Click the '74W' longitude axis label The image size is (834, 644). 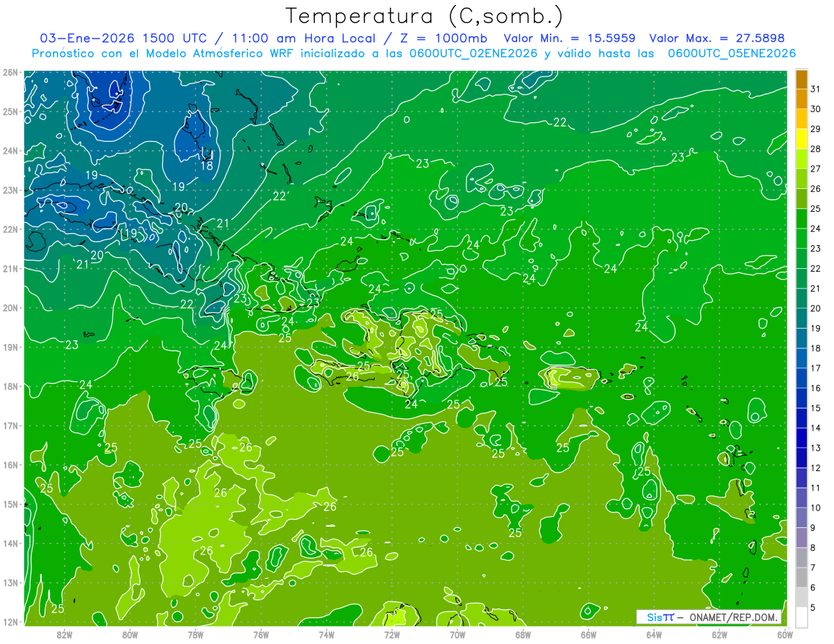327,634
